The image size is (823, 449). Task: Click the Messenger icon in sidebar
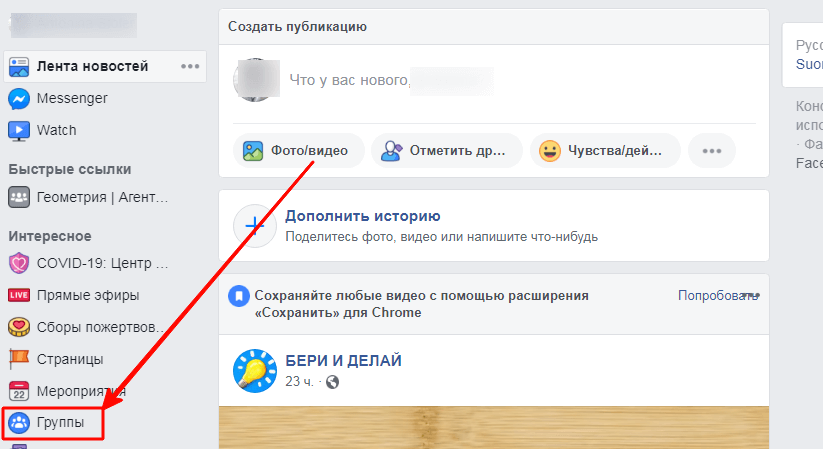tap(19, 99)
